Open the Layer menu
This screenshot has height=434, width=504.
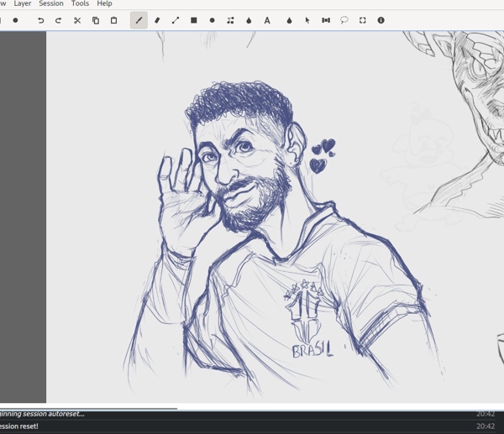pyautogui.click(x=23, y=4)
